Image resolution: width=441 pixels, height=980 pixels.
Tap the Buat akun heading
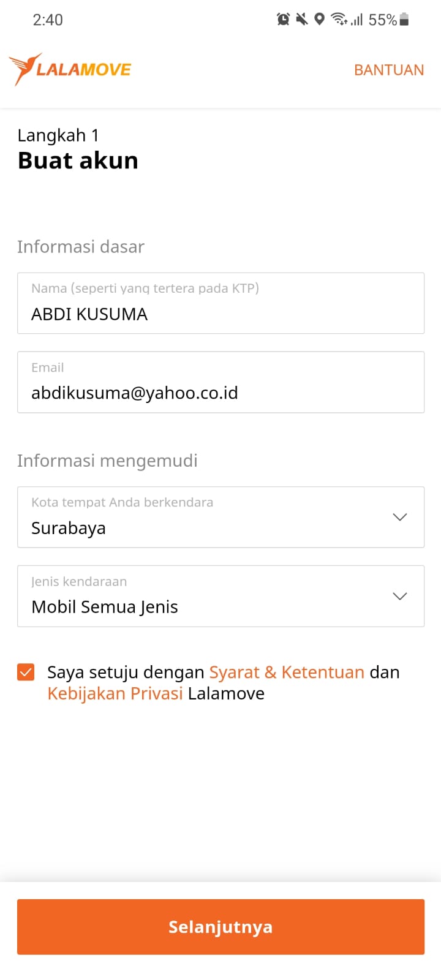click(x=78, y=160)
